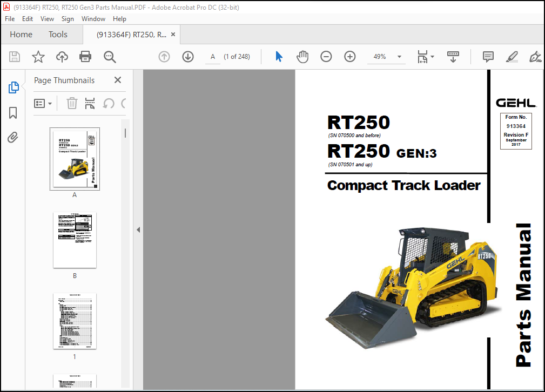Screen dimensions: 545x392
Task: Select the page B thumbnail
Action: click(x=75, y=240)
